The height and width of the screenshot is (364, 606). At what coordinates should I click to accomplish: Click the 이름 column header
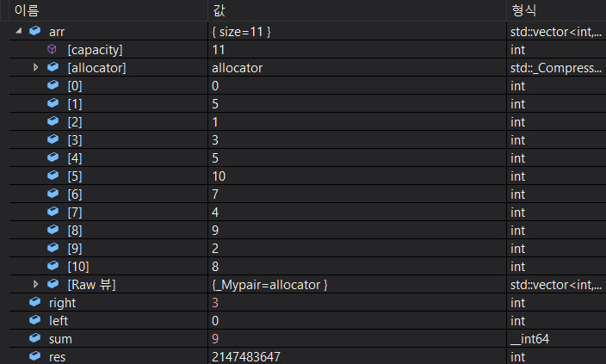(26, 9)
